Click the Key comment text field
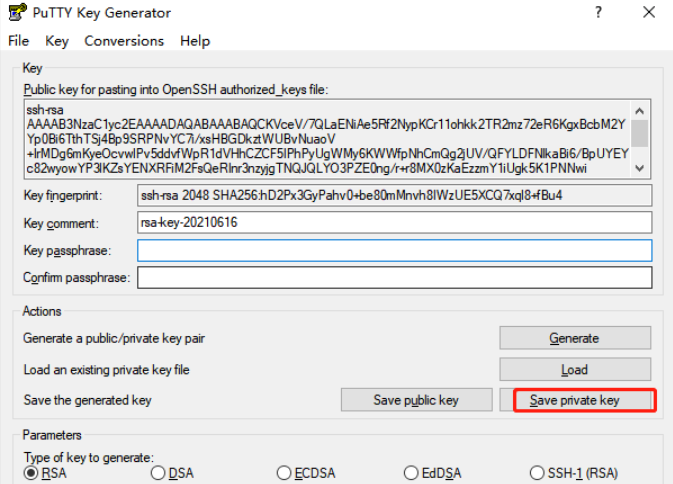 coord(394,222)
